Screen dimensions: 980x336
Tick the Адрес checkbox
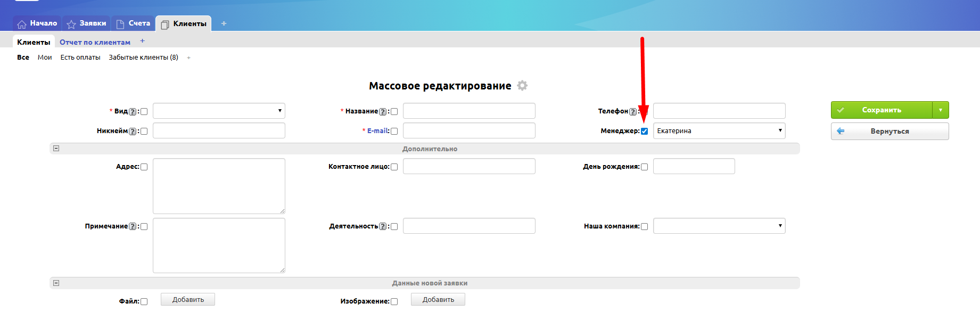(x=144, y=167)
